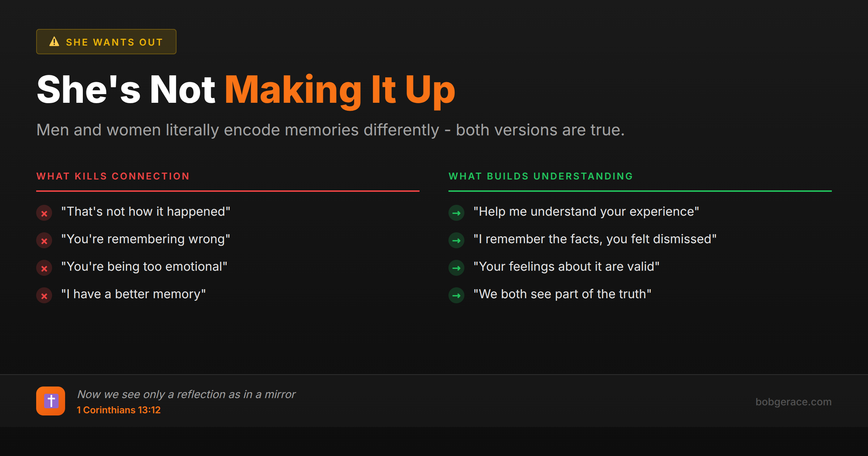Click green arrow beside "Your feelings about it are valid"
The height and width of the screenshot is (456, 868).
pos(456,268)
